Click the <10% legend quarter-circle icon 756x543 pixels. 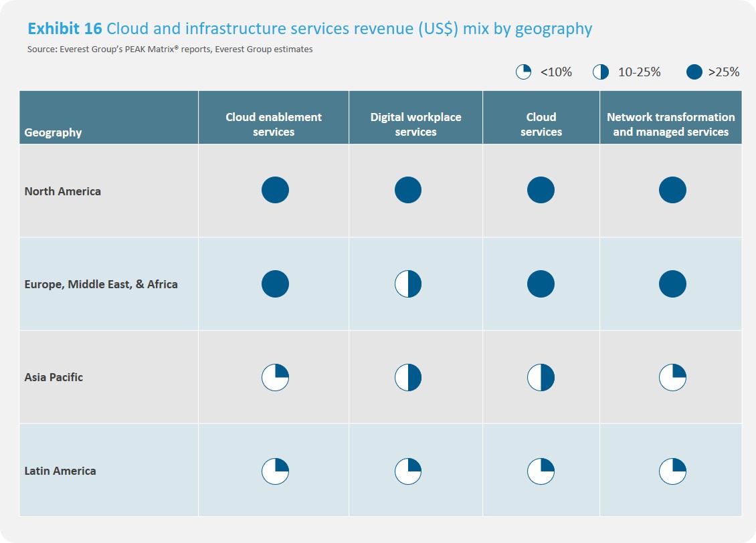523,72
